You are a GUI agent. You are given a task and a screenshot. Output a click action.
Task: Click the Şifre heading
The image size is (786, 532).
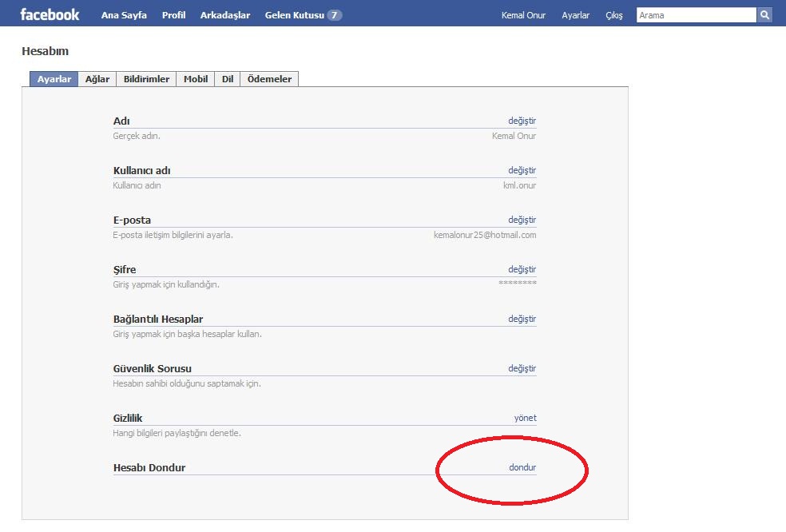coord(125,270)
